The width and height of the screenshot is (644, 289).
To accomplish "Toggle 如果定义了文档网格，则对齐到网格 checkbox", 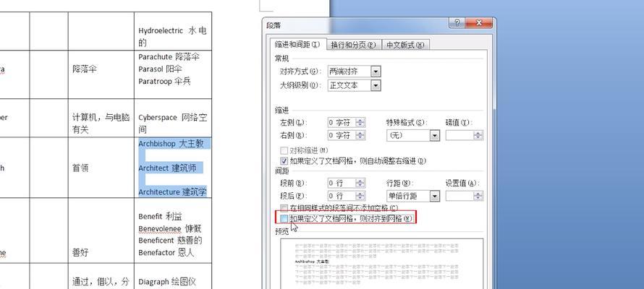I will pyautogui.click(x=284, y=218).
